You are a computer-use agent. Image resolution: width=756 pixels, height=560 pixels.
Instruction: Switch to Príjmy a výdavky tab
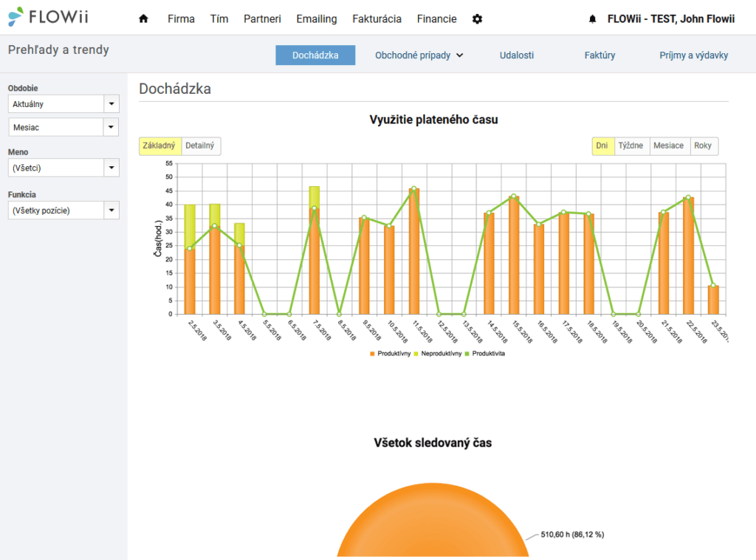point(693,55)
